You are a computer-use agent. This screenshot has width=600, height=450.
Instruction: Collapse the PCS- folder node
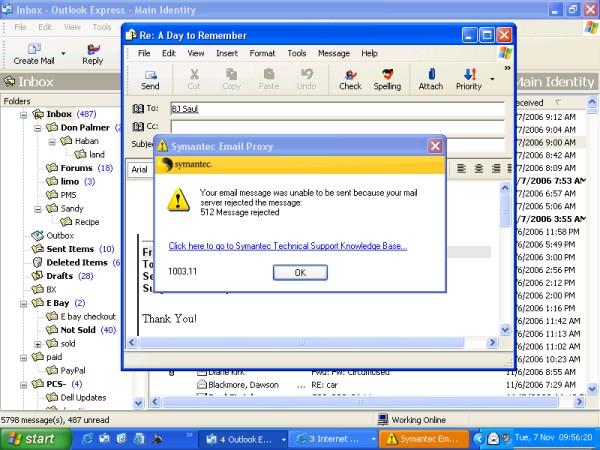pos(23,385)
